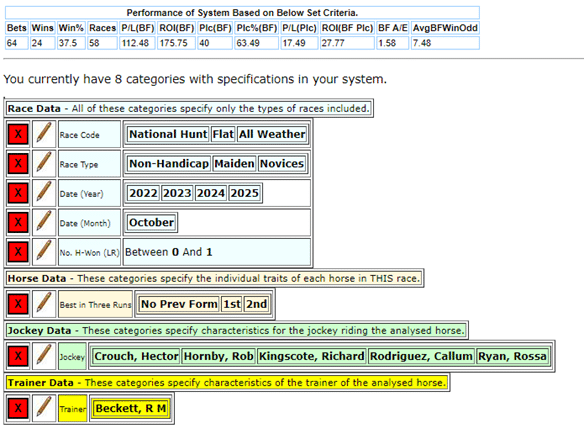
Task: Select jockey Ryan, Rossa
Action: pos(512,356)
